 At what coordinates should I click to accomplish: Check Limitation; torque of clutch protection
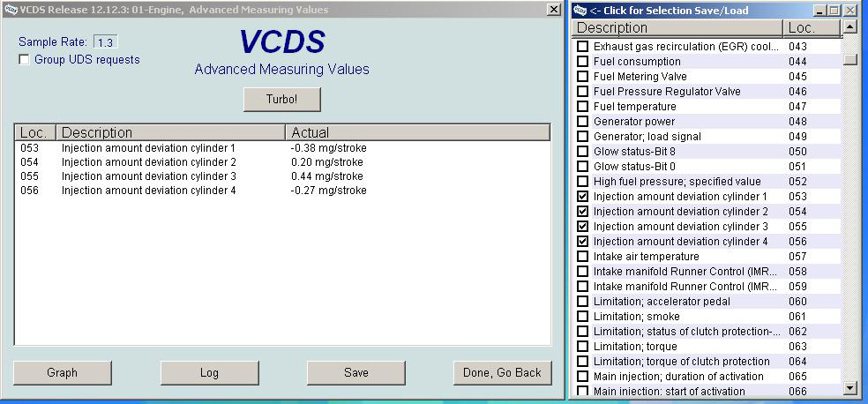pyautogui.click(x=582, y=361)
